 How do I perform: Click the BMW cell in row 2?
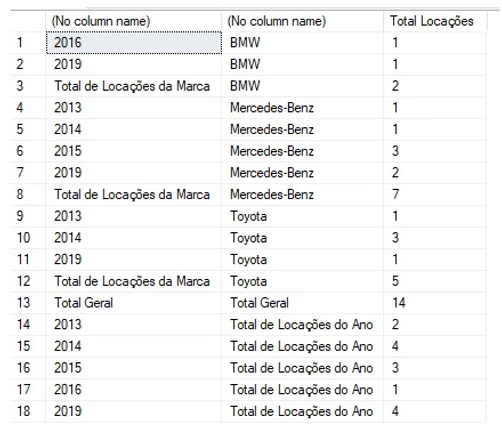[x=302, y=64]
